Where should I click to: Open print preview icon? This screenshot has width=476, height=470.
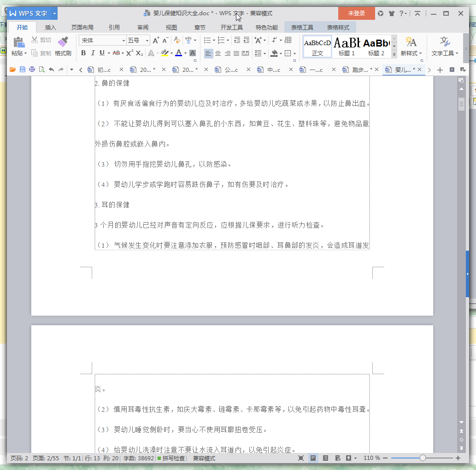[41, 70]
